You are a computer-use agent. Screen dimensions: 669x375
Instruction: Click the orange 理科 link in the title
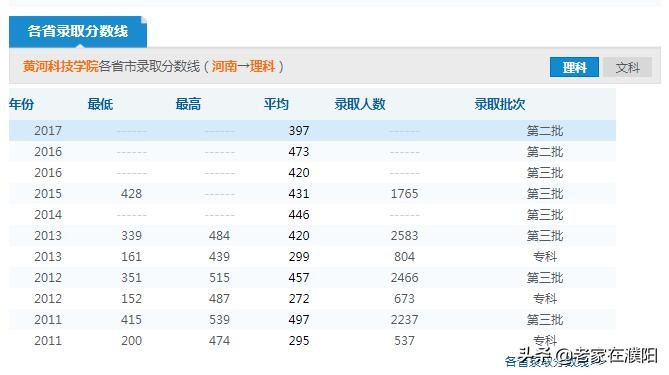click(x=262, y=67)
